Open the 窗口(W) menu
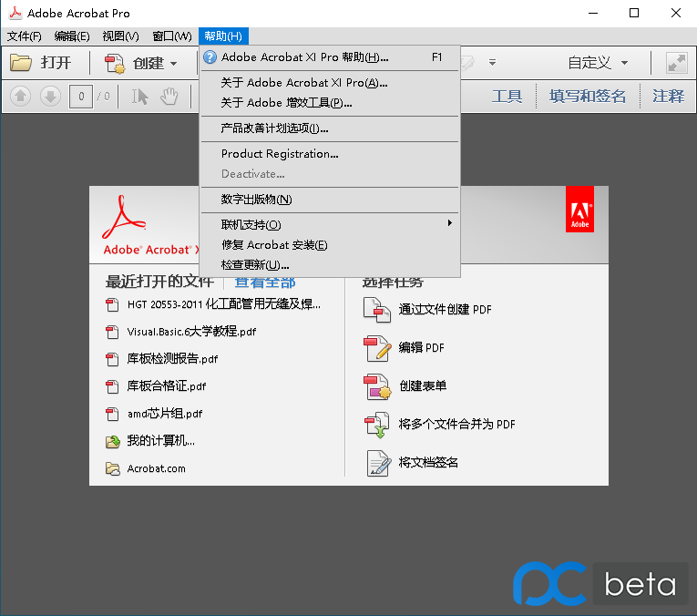Screen dimensions: 697x616 (172, 36)
